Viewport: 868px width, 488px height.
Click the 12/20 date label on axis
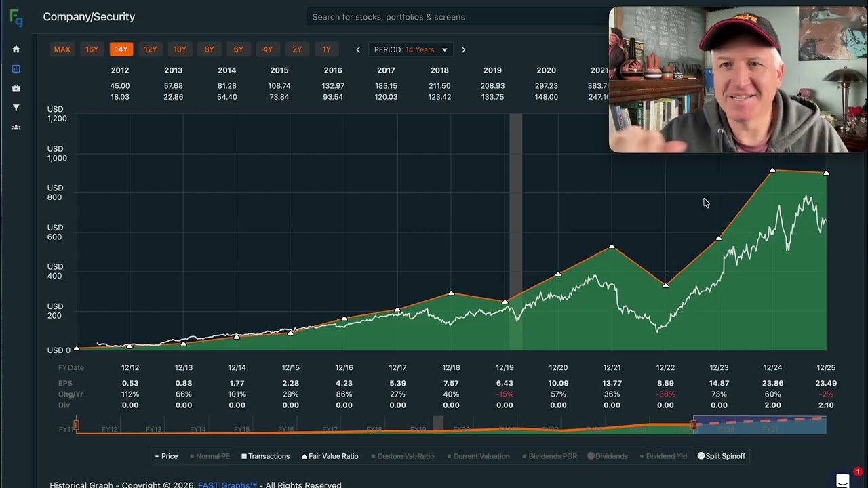(558, 368)
